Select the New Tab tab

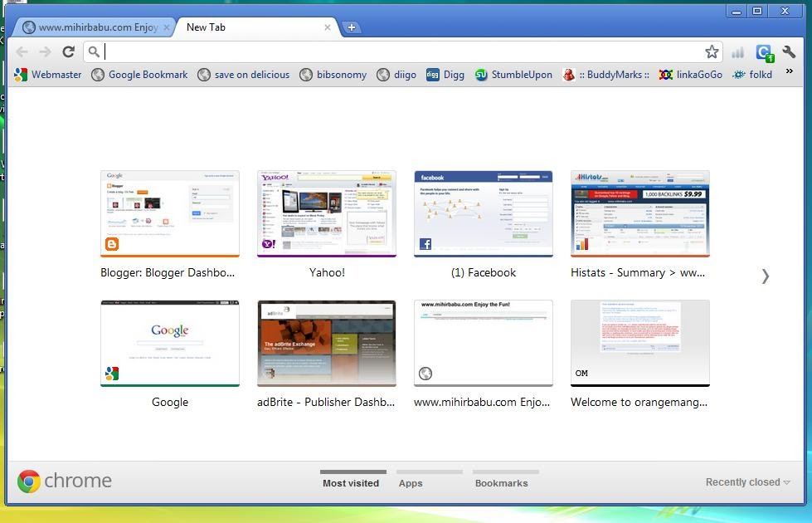(256, 27)
